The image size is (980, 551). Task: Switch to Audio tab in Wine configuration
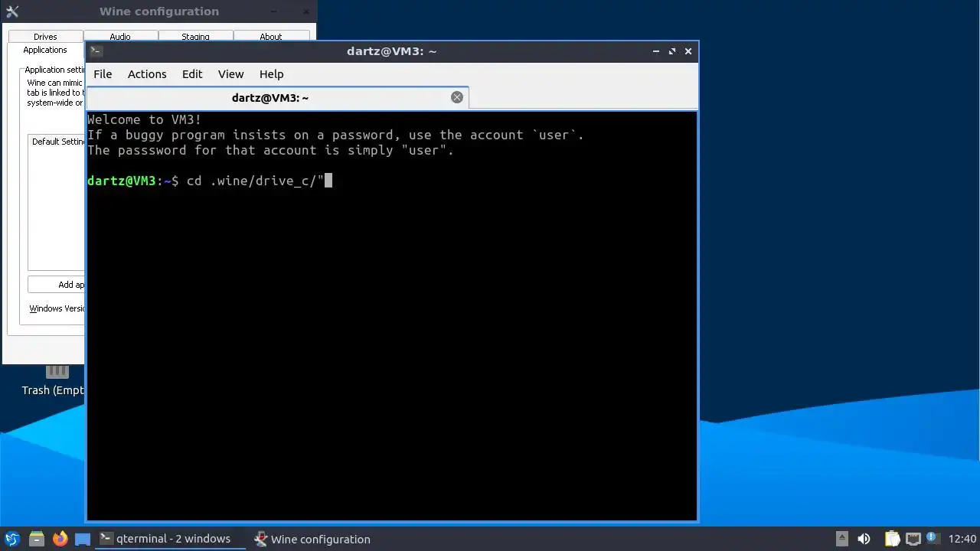tap(120, 36)
